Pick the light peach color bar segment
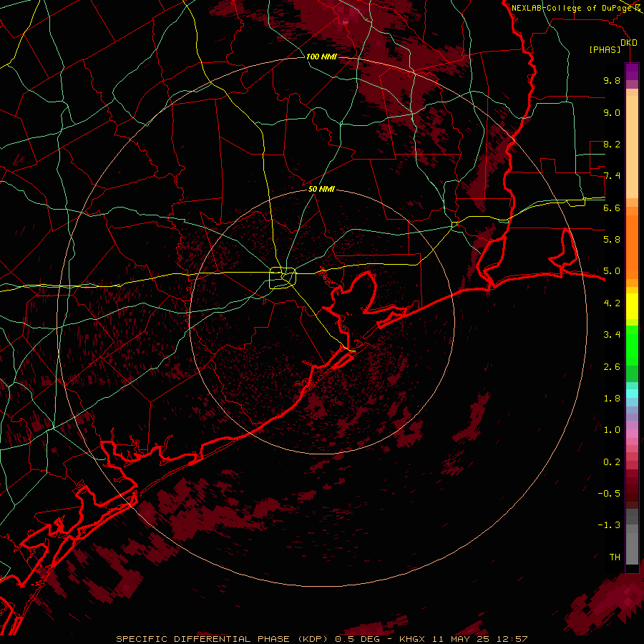This screenshot has height=644, width=644. coord(632,148)
